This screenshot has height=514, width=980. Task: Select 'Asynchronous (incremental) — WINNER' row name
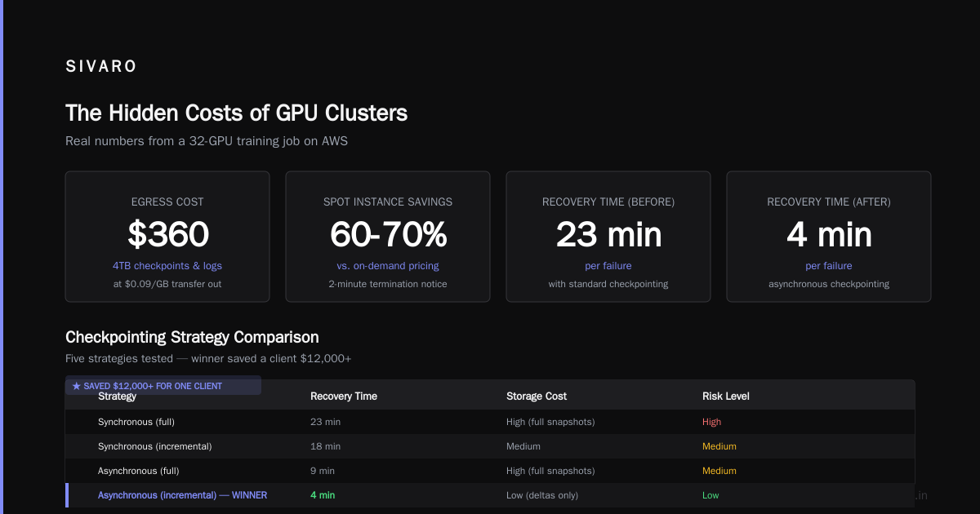(x=183, y=495)
